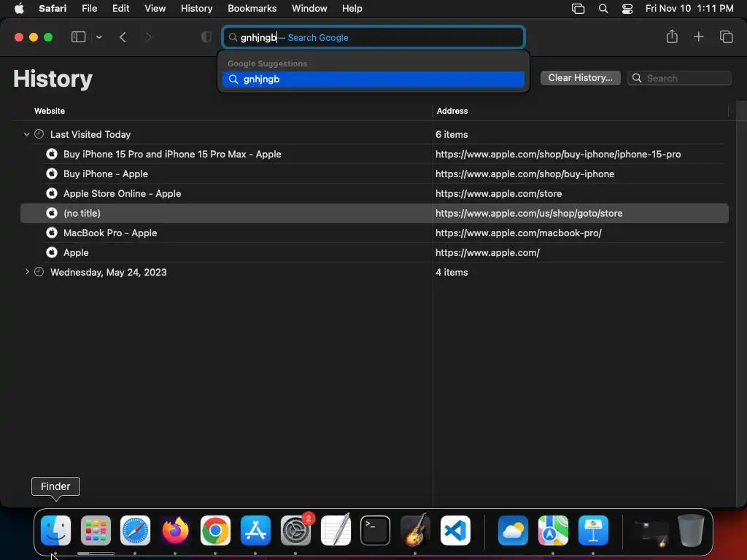The height and width of the screenshot is (560, 747).
Task: Open Stage Manager icon in menu bar
Action: pyautogui.click(x=578, y=9)
